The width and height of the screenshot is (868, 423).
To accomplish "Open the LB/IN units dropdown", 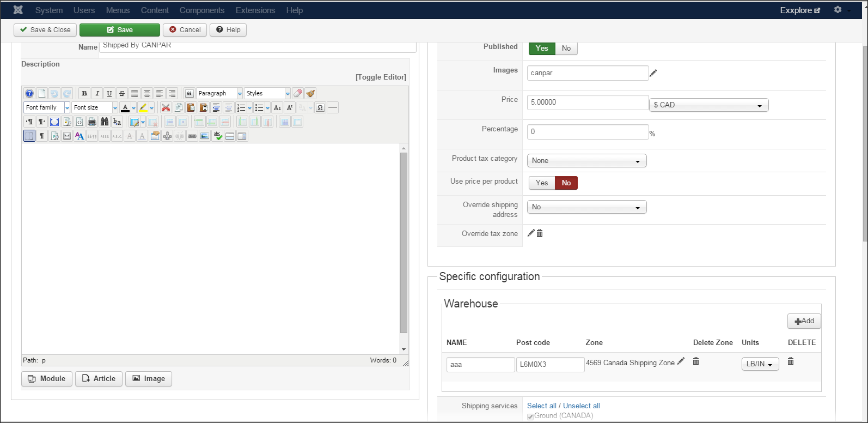I will (x=760, y=364).
